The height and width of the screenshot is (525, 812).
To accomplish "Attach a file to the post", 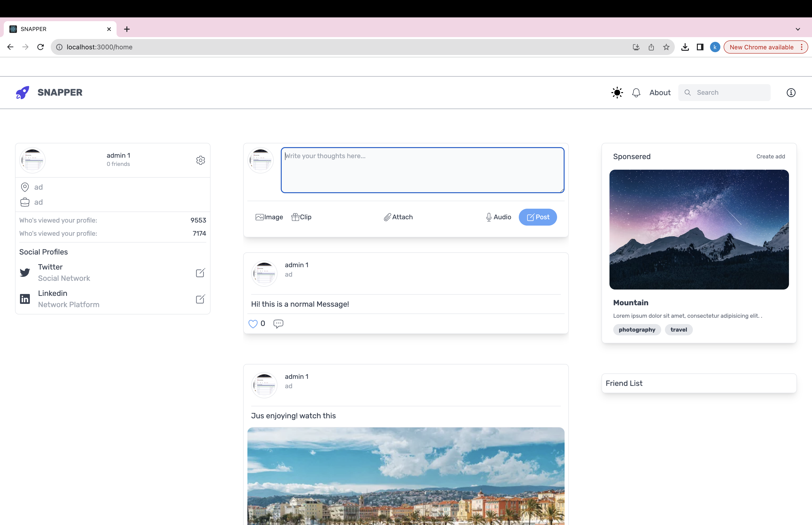I will pos(398,217).
